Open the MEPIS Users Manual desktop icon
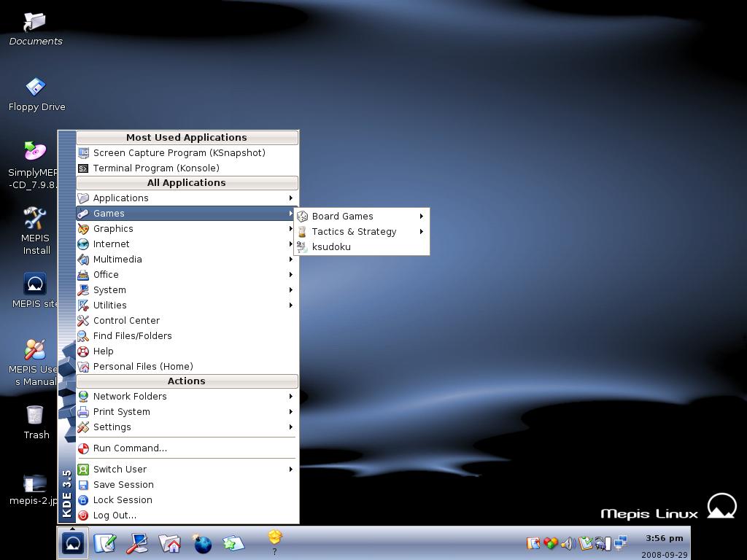This screenshot has width=747, height=560. tap(34, 362)
